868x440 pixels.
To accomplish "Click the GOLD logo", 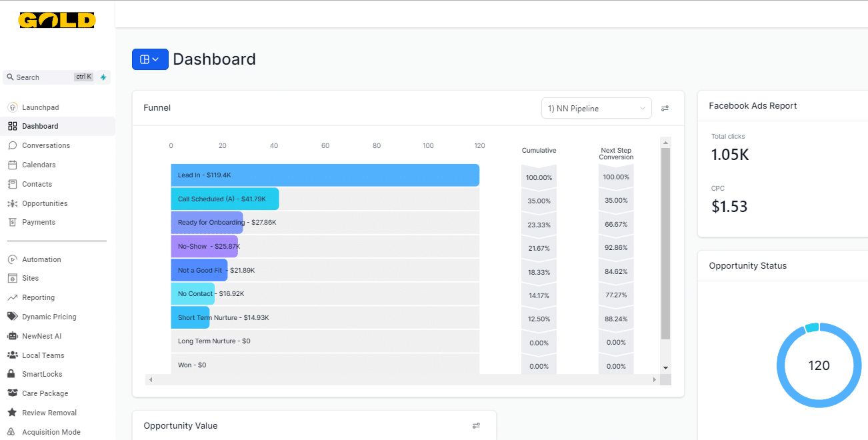I will coord(57,21).
